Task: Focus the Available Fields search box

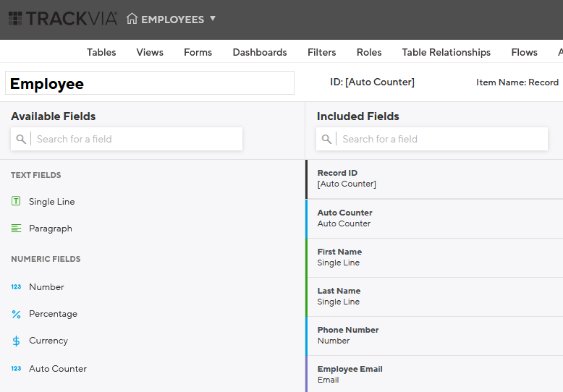Action: click(x=127, y=139)
